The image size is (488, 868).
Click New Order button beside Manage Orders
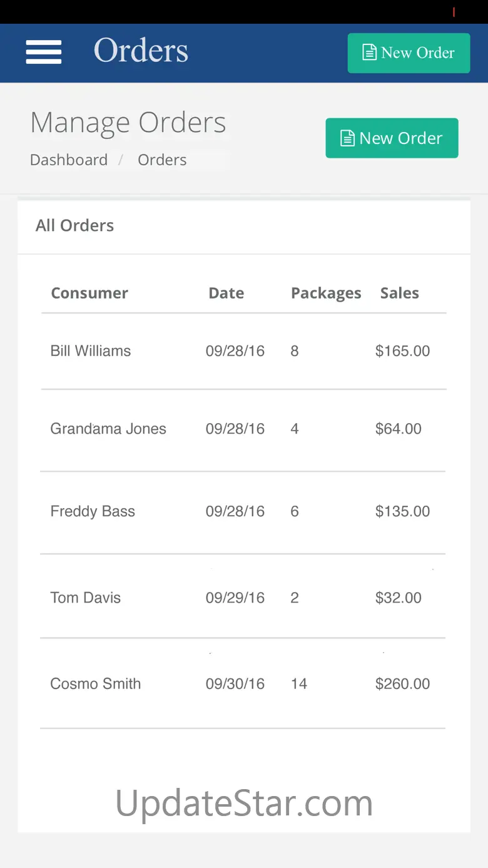click(392, 138)
